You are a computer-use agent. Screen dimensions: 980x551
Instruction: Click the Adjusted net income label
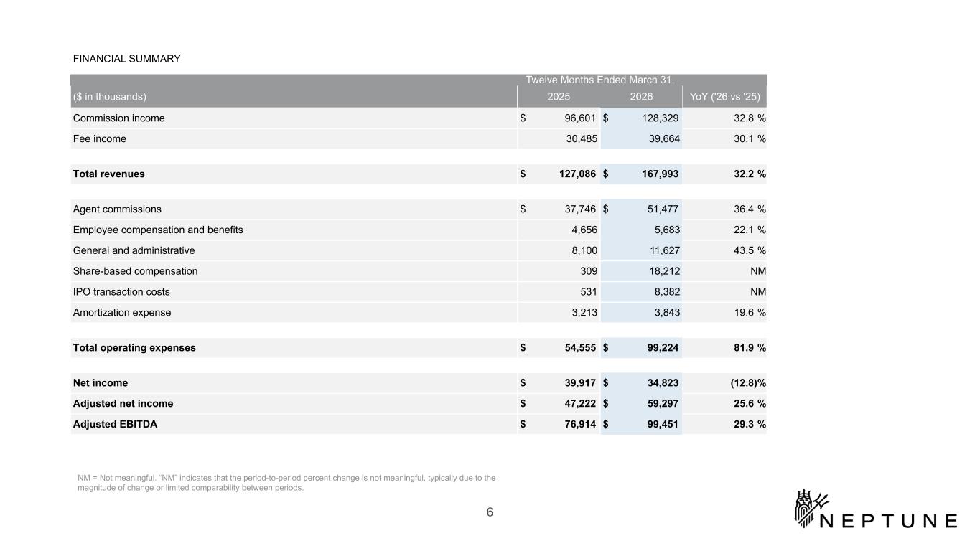point(123,404)
